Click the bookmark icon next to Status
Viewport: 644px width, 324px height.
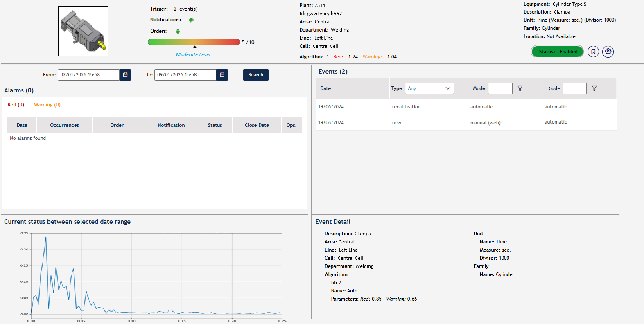coord(593,52)
